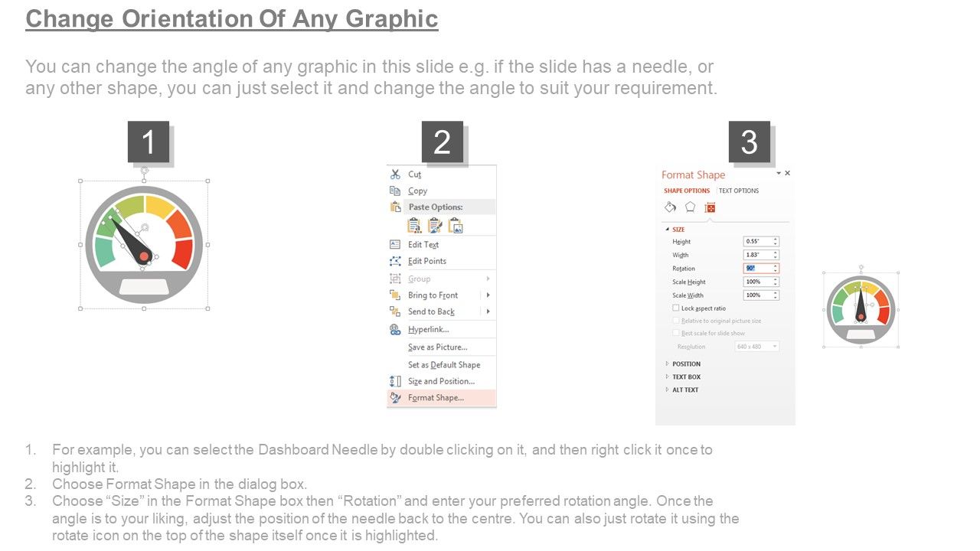Choose the Picture paste option icon
The height and width of the screenshot is (551, 980).
pos(456,226)
